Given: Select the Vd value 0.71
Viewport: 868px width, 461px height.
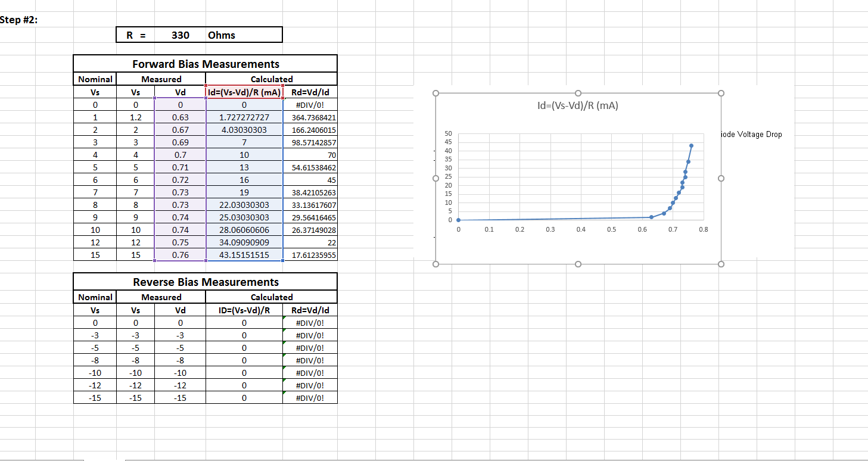Looking at the screenshot, I should 180,167.
